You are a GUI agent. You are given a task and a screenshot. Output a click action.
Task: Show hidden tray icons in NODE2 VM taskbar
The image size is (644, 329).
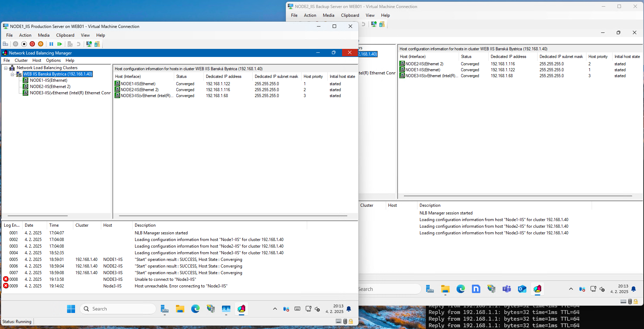[571, 289]
